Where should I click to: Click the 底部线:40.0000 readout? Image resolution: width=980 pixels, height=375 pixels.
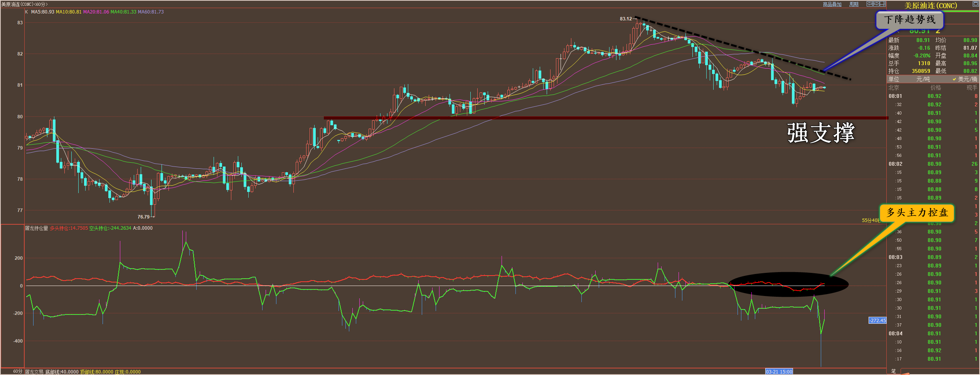62,372
